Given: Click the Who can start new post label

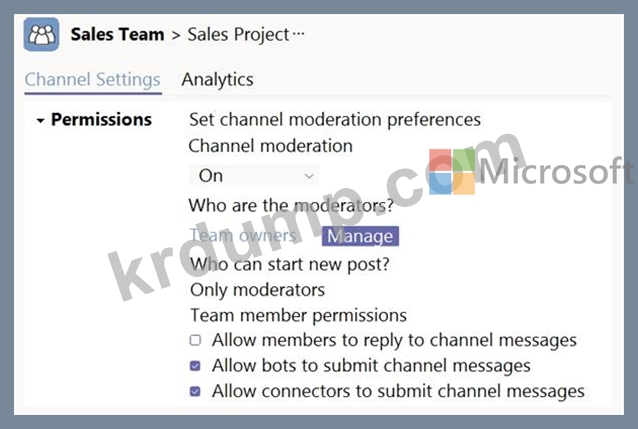Looking at the screenshot, I should (289, 264).
